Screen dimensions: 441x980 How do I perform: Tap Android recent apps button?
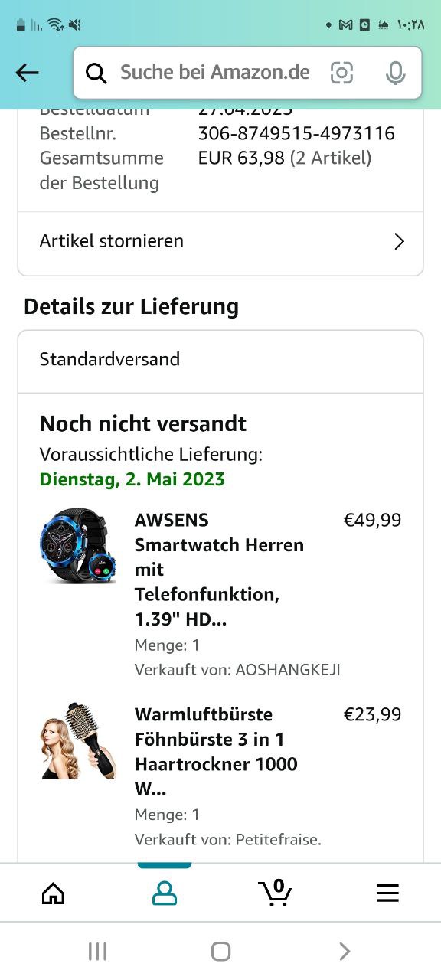97,951
